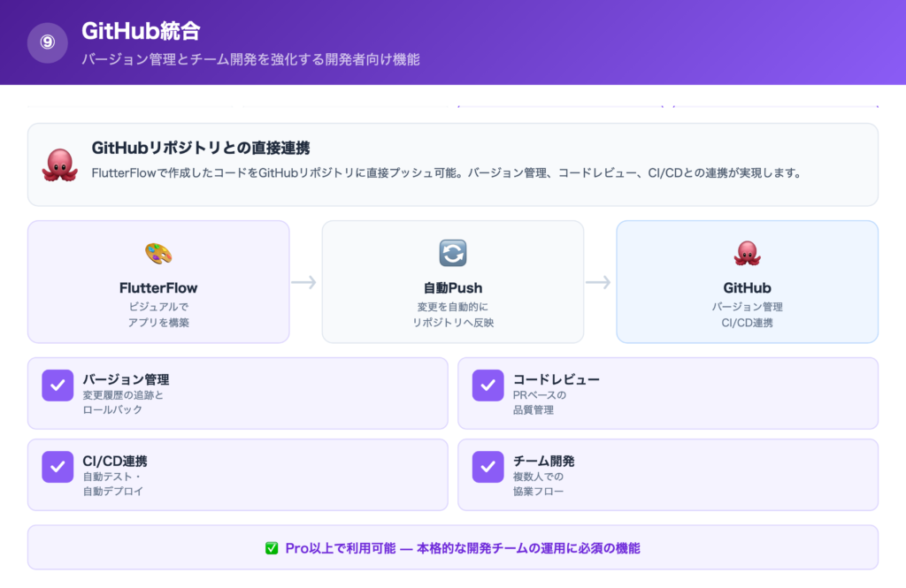Toggle the バージョン管理 checkbox
This screenshot has width=906, height=588.
(57, 386)
